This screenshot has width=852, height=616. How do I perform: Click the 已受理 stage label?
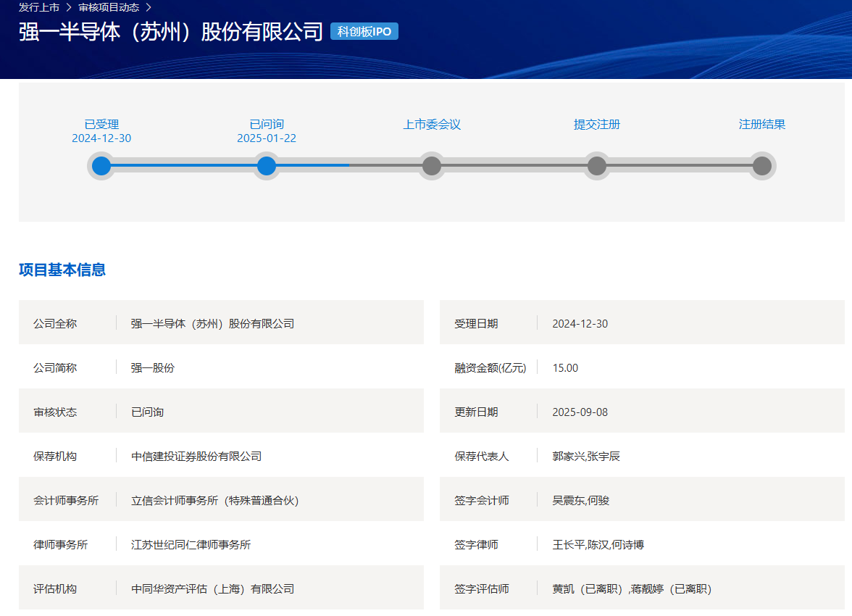point(101,125)
